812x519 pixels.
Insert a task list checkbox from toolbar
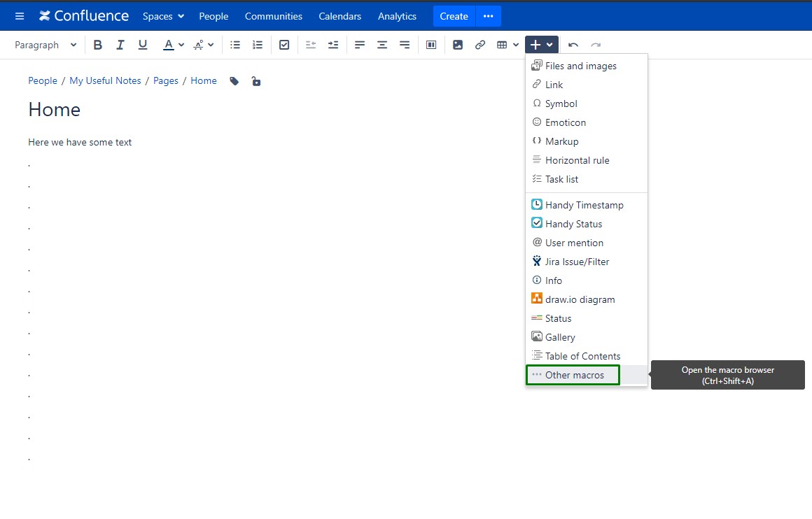[x=284, y=45]
